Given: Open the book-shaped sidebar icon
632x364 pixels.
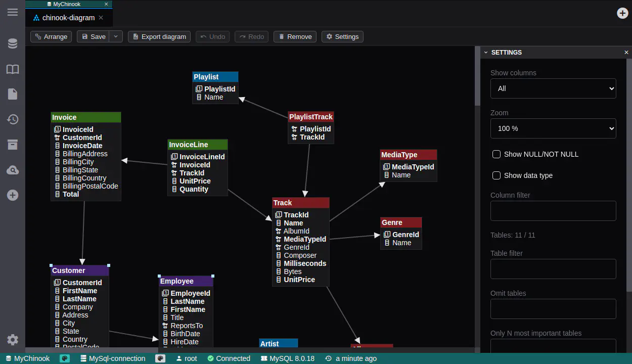Looking at the screenshot, I should coord(13,69).
